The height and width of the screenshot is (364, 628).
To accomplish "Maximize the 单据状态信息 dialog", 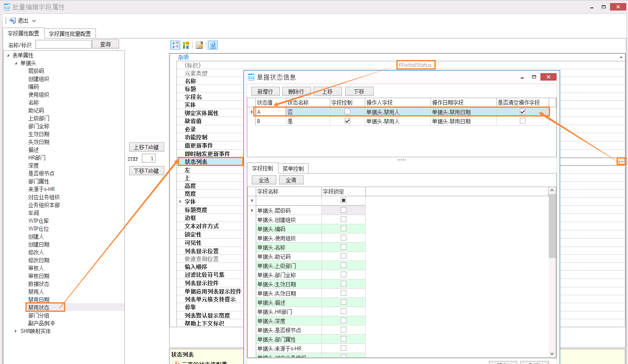I will pos(534,77).
